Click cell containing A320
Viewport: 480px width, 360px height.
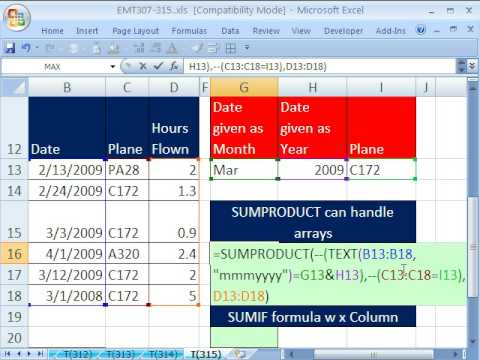click(x=127, y=254)
